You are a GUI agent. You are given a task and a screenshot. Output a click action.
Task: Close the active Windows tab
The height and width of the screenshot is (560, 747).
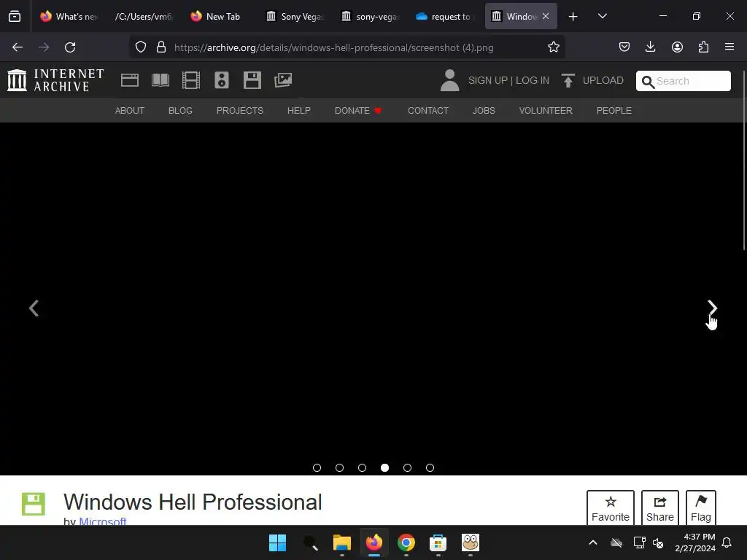coord(546,16)
